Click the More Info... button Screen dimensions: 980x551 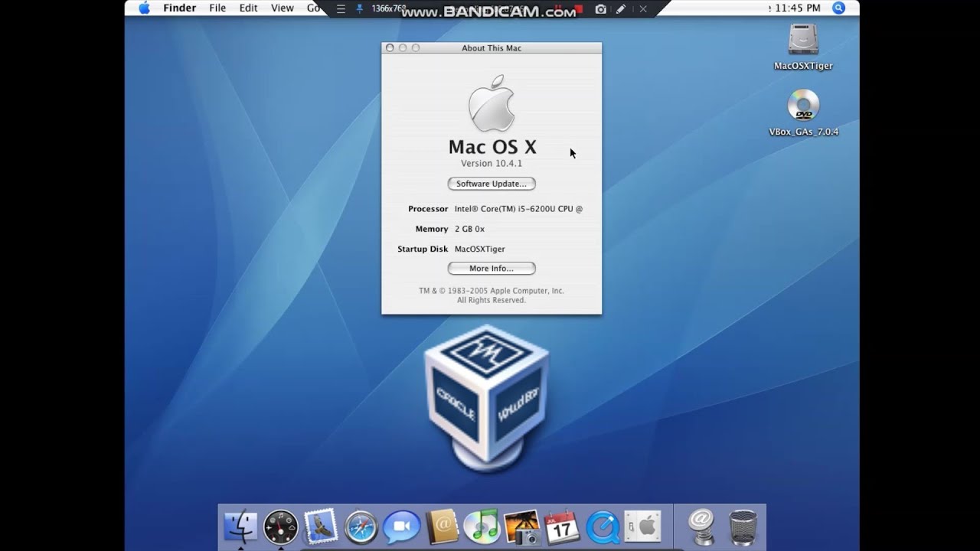pyautogui.click(x=492, y=269)
